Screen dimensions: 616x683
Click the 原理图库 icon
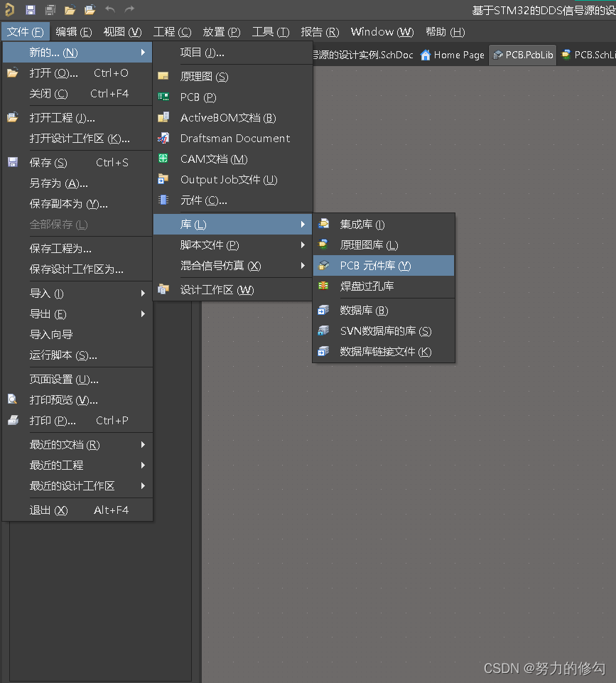(323, 244)
